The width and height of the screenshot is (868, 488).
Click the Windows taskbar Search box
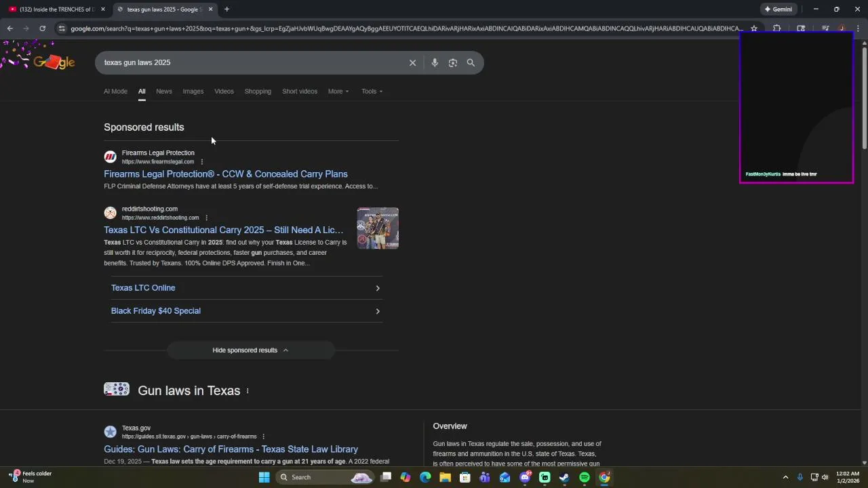pos(325,477)
